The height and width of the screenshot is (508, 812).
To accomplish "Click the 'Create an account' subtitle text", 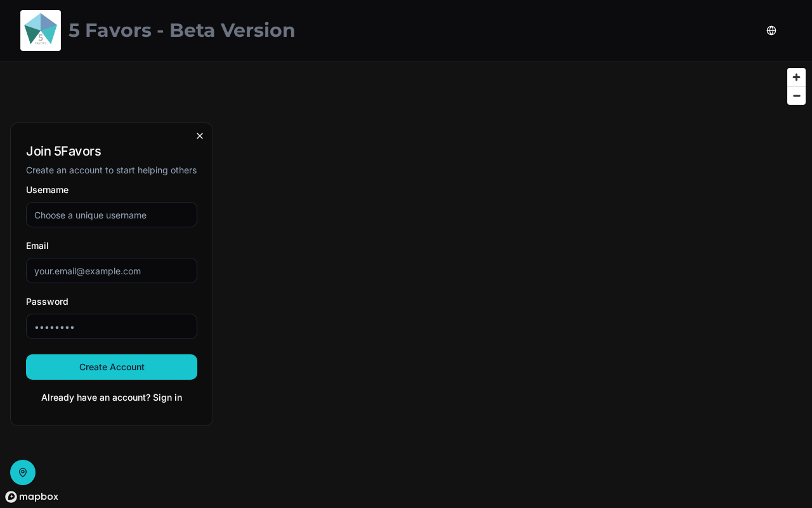I will click(111, 170).
